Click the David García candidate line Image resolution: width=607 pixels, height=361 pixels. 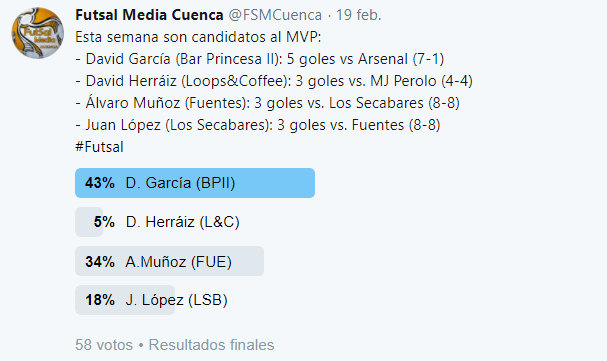click(259, 59)
